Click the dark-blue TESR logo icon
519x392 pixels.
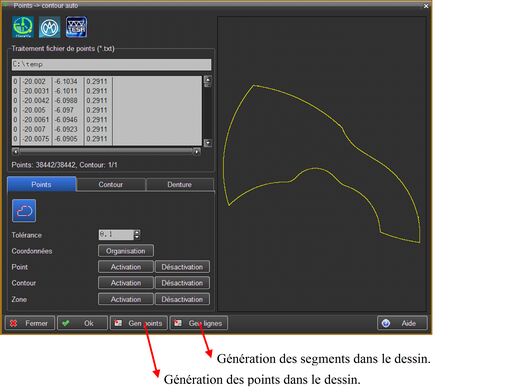point(76,27)
